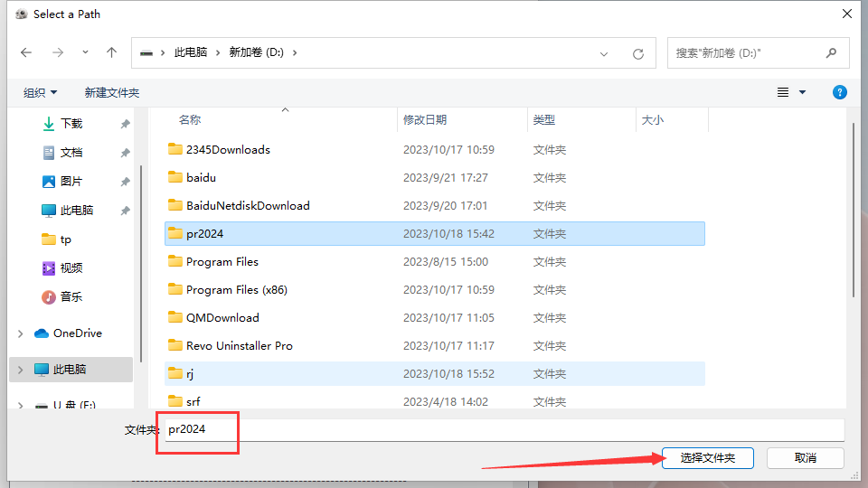
Task: Click the navigation pane scrollbar
Action: [x=141, y=263]
